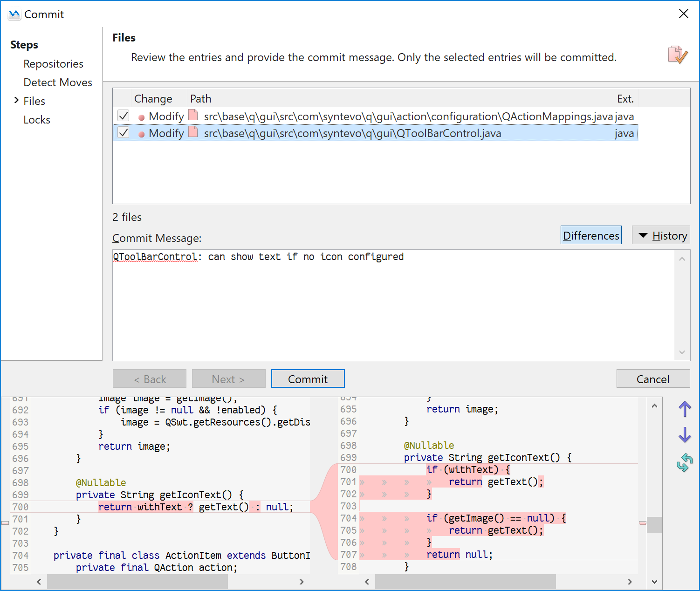Select the Detect Moves step

click(58, 82)
